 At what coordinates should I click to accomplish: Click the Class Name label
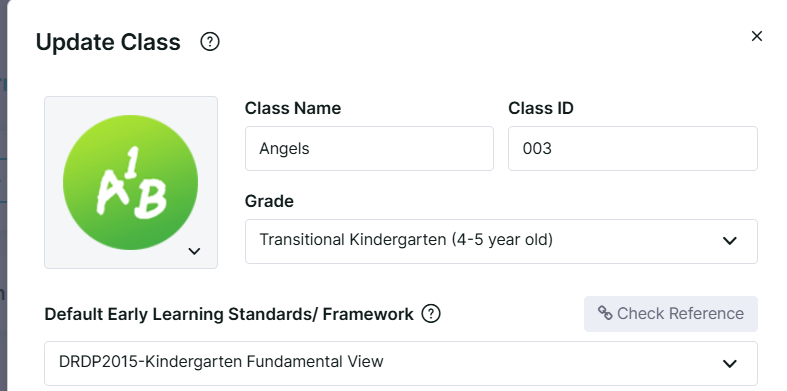coord(293,108)
